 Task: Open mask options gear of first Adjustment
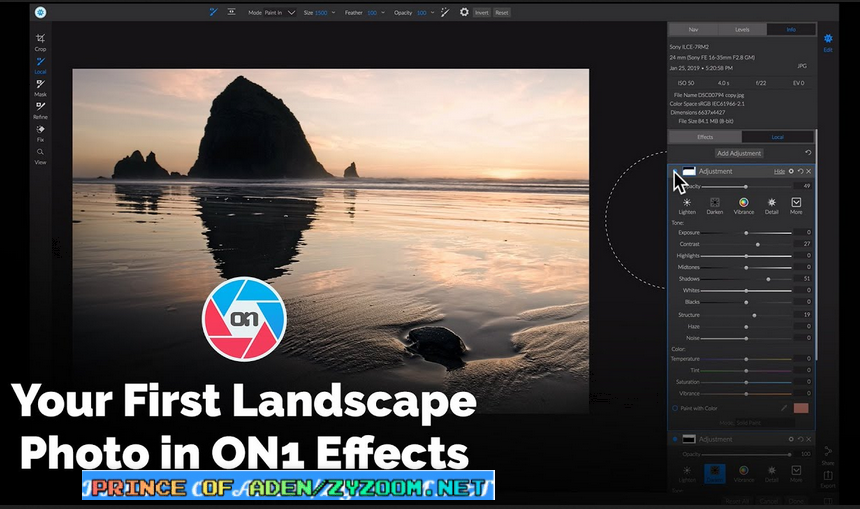pos(791,171)
